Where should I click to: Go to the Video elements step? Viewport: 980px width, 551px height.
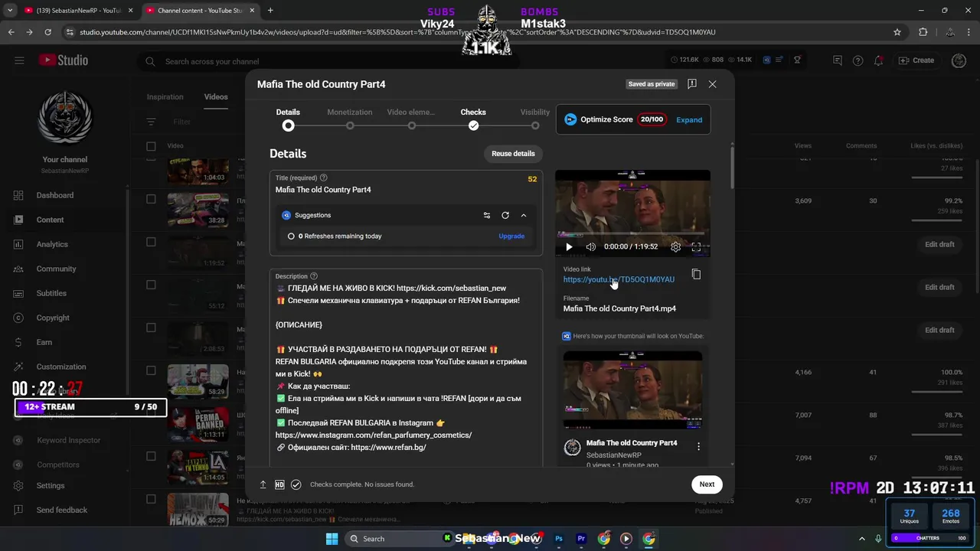click(411, 119)
